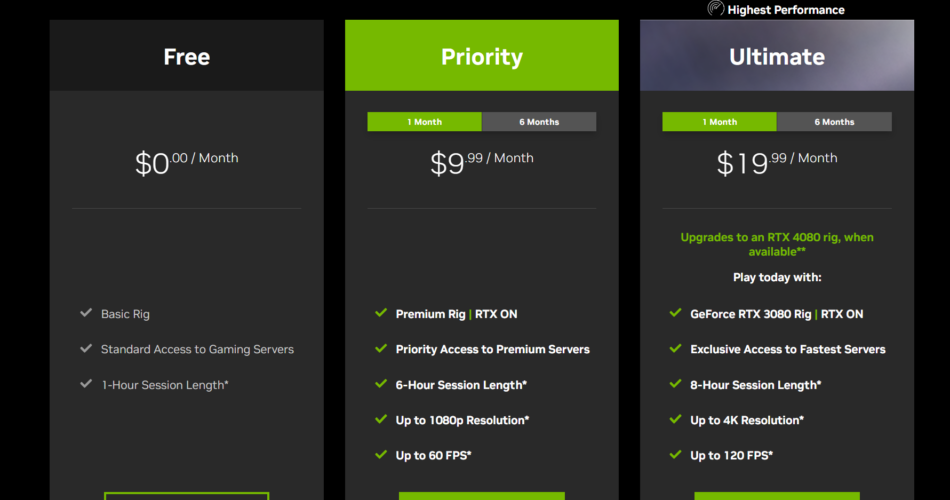Switch Priority plan to 6 Months billing
The height and width of the screenshot is (500, 950).
coord(539,122)
